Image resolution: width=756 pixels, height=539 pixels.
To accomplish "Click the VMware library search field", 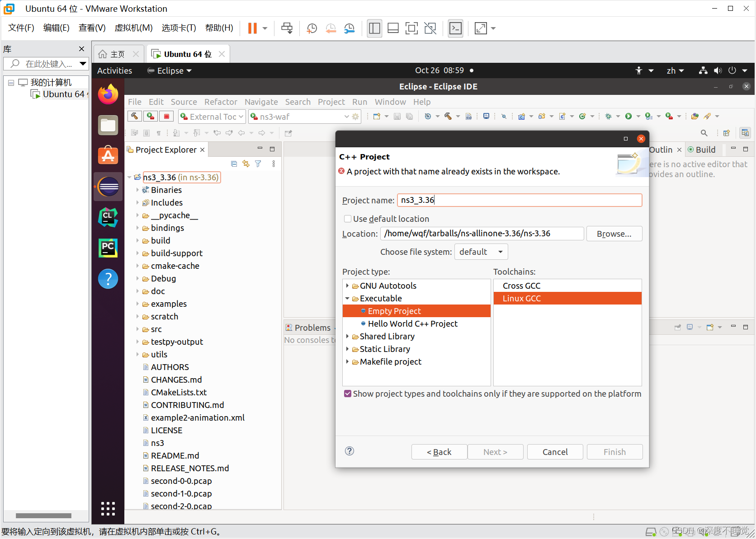I will point(45,64).
